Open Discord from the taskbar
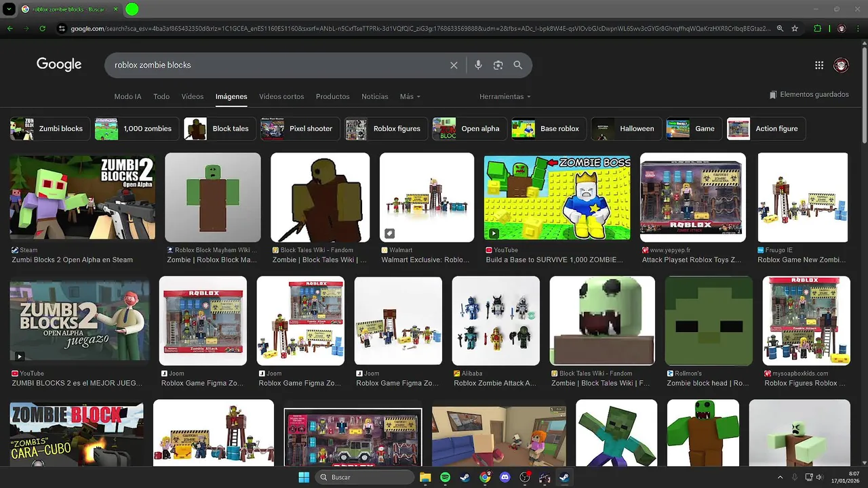Screen dimensions: 868x488 (x=505, y=477)
